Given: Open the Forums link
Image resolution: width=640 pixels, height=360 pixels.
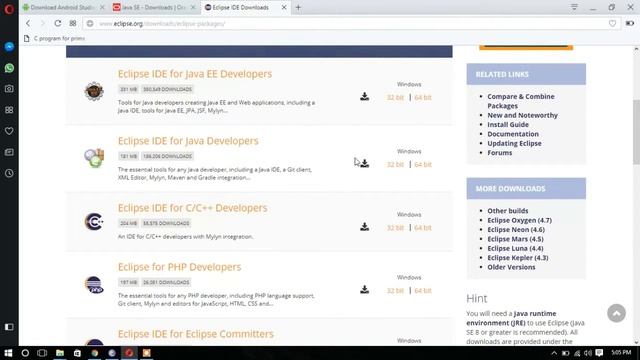Looking at the screenshot, I should 500,153.
